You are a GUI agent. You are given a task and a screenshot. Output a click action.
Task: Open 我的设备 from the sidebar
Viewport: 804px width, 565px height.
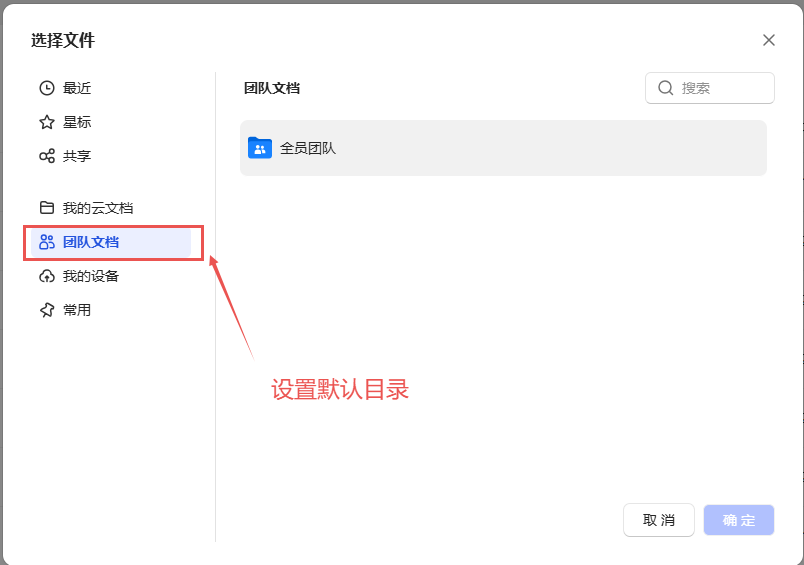tap(91, 276)
